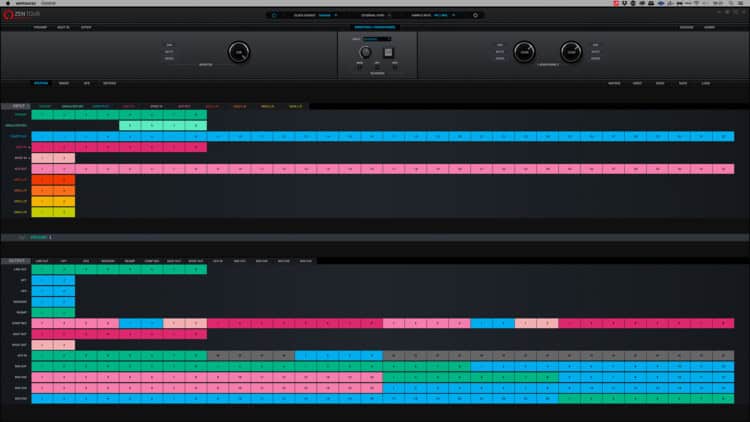
Task: Select first cell of red-orange AFX input row
Action: point(42,180)
